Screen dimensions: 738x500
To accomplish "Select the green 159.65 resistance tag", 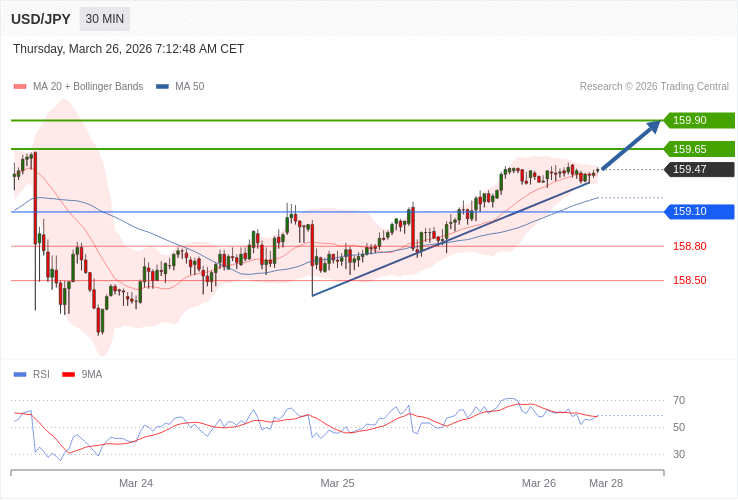I will (x=699, y=149).
